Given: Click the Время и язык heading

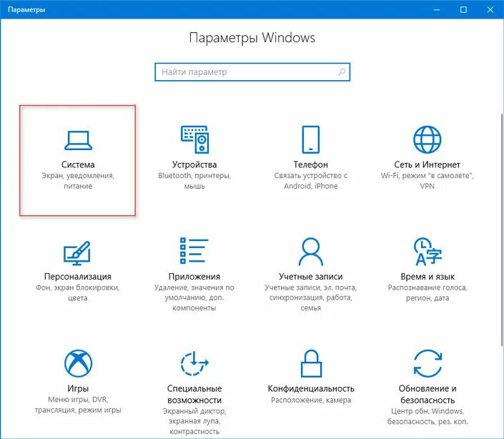Looking at the screenshot, I should pyautogui.click(x=428, y=277).
